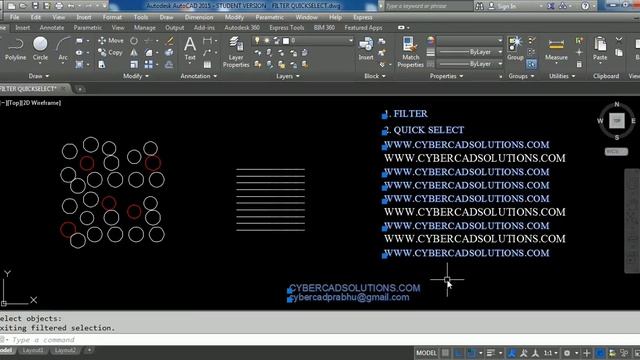The width and height of the screenshot is (640, 360).
Task: Click the Offset tool icon
Action: [x=169, y=64]
